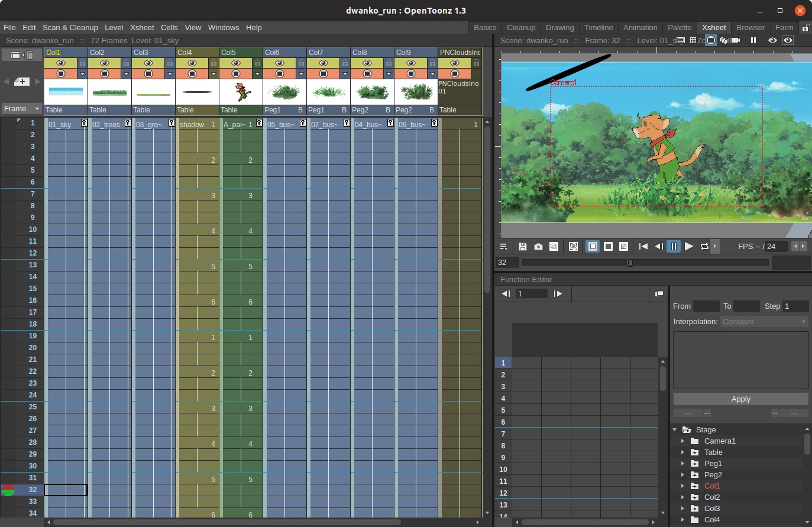Open the Frame display dropdown

(x=21, y=109)
